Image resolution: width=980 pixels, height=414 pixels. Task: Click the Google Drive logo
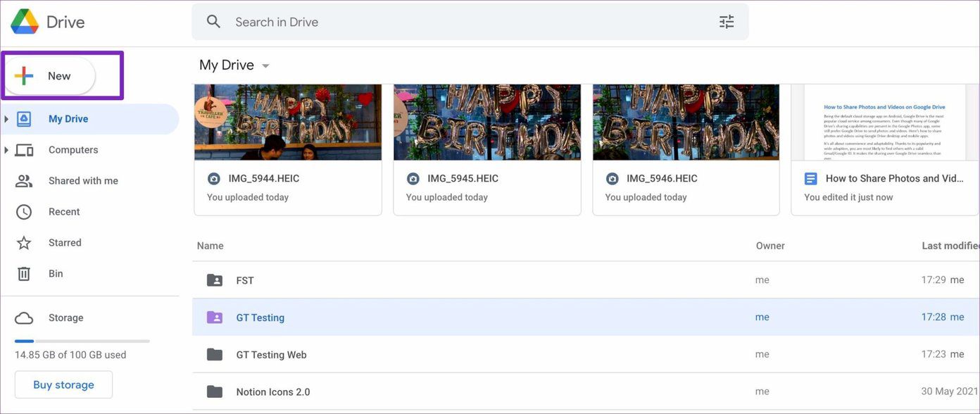25,22
